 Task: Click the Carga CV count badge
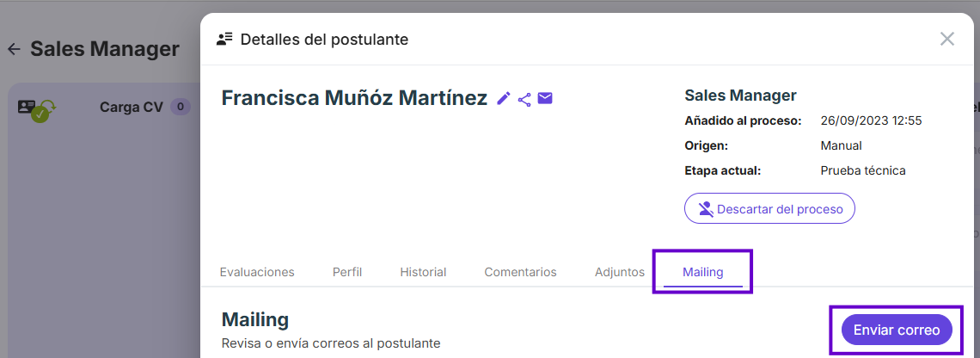181,107
